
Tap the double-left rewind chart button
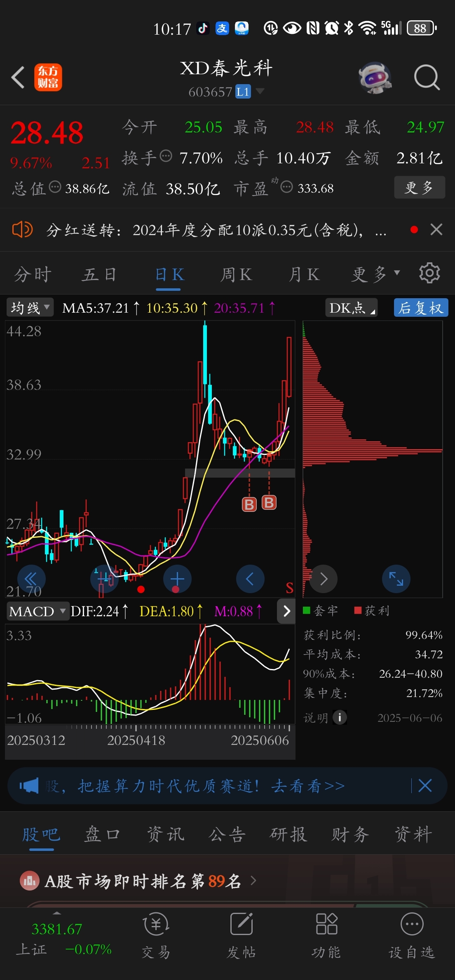(x=31, y=579)
